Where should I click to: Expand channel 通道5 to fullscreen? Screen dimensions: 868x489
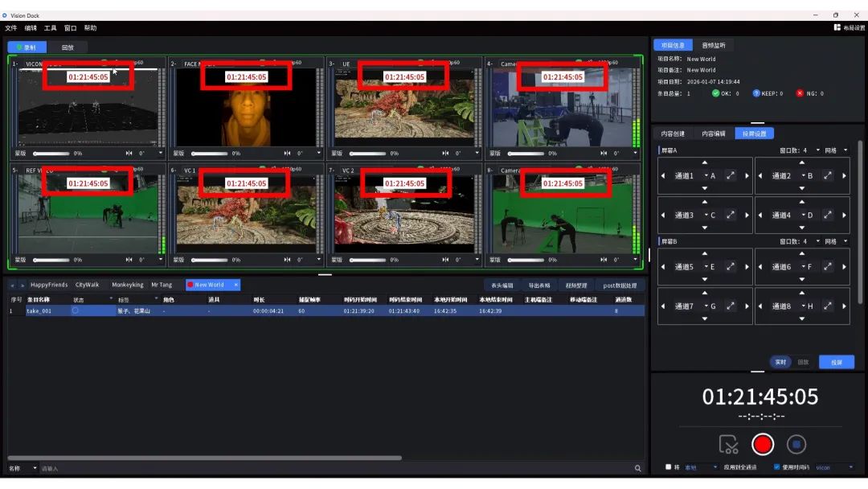click(x=731, y=266)
